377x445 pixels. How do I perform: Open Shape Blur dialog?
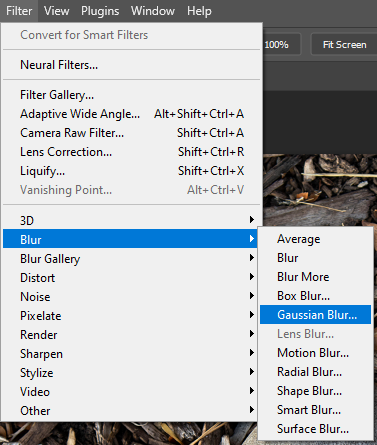[315, 391]
